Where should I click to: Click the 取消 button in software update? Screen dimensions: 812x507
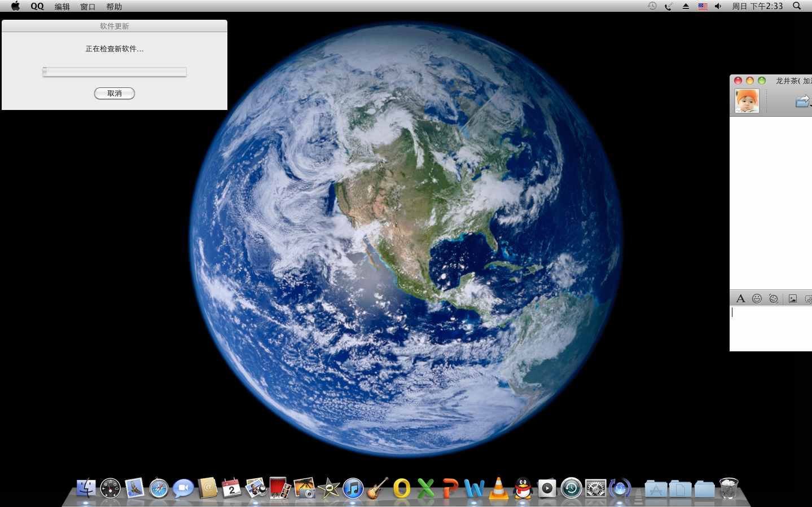click(x=115, y=94)
